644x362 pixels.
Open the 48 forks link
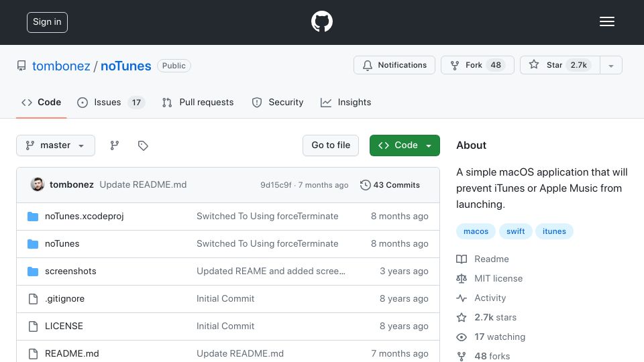point(483,356)
